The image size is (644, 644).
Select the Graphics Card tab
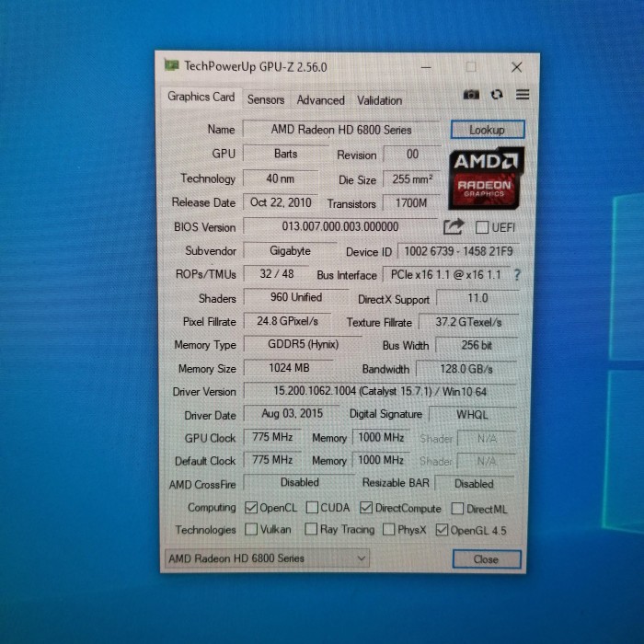(x=201, y=97)
